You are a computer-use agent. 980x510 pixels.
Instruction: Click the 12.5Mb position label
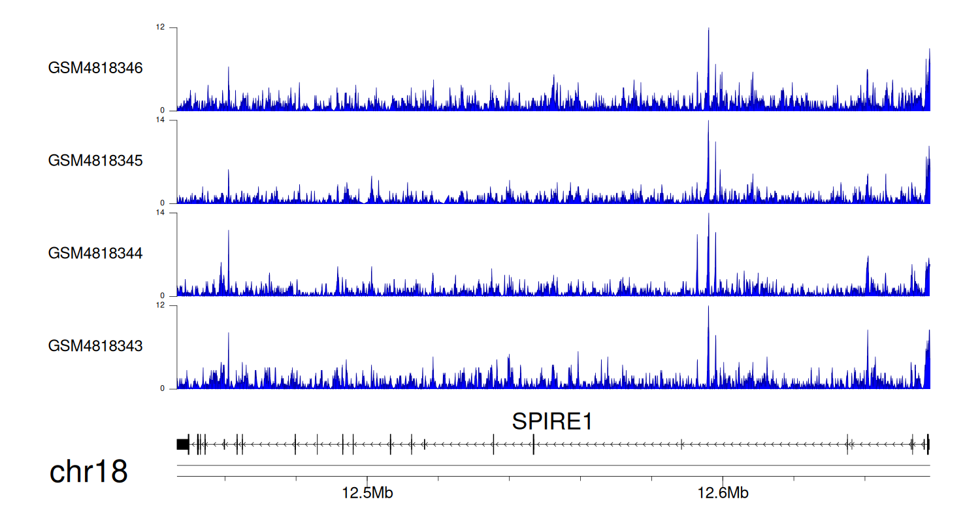click(367, 493)
